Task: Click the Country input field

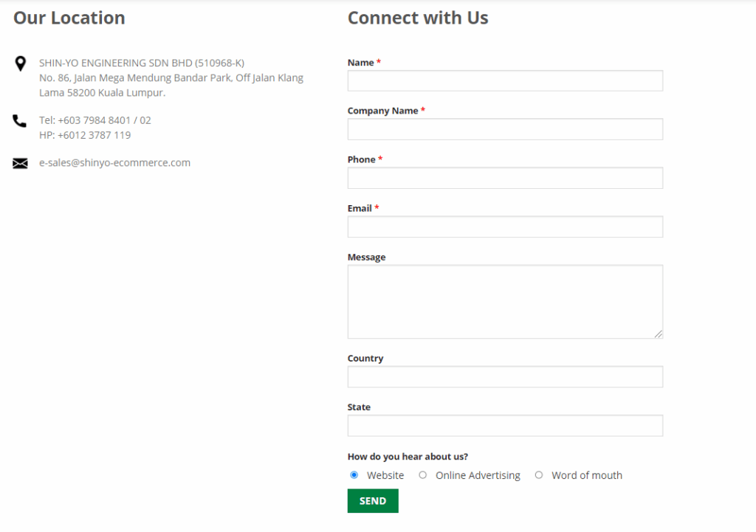Action: coord(504,376)
